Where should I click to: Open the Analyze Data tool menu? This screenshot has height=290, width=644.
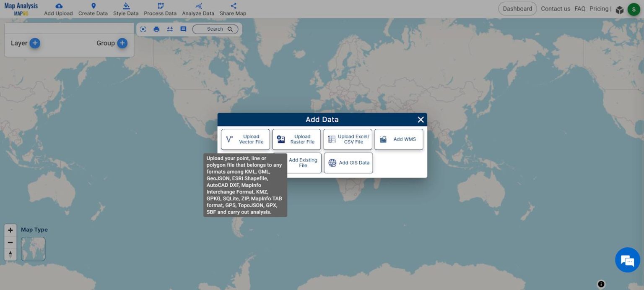coord(198,9)
